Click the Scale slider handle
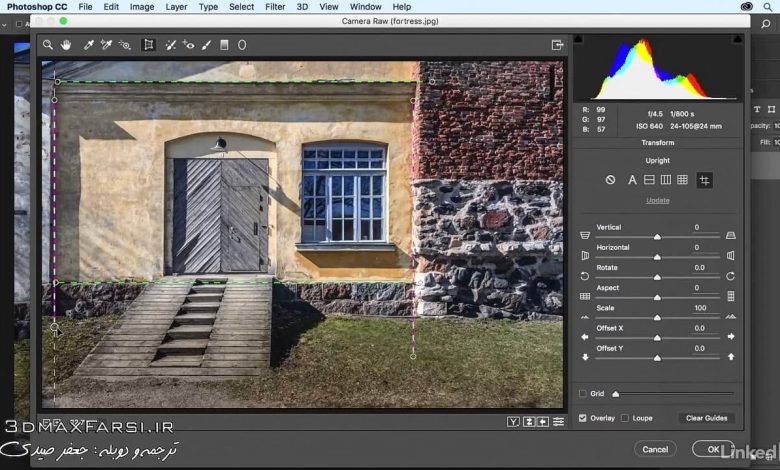780x470 pixels. (657, 317)
